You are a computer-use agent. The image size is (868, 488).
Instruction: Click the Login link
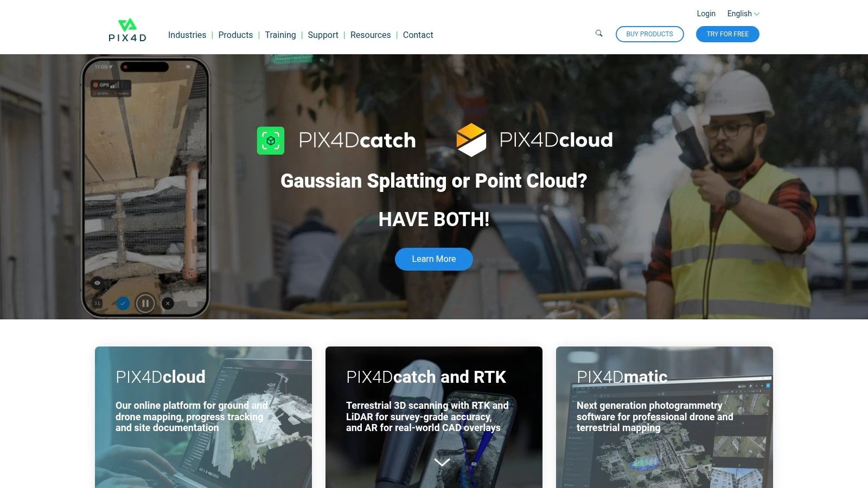pos(706,14)
